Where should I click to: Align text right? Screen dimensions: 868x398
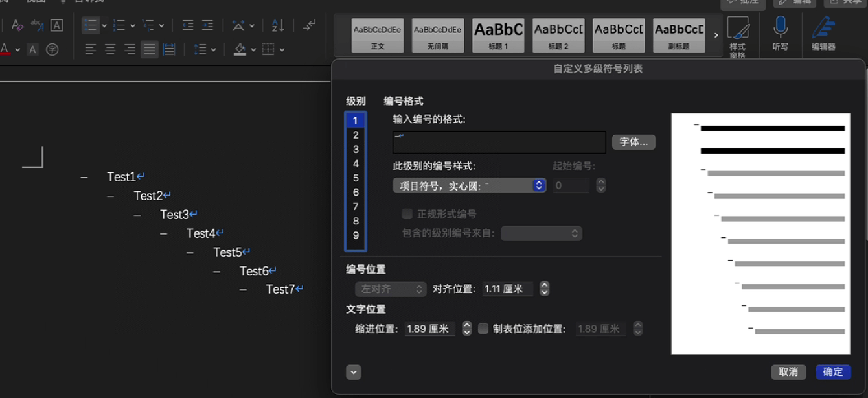point(130,49)
